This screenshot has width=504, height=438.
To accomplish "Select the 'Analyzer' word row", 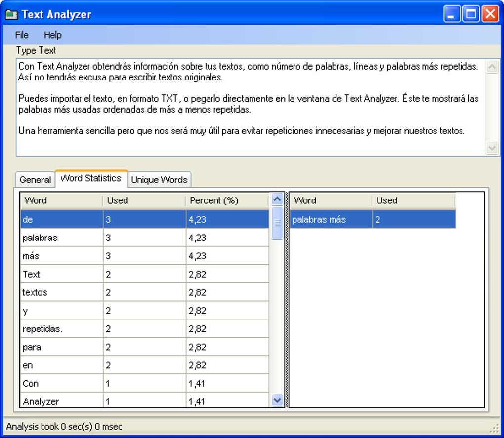I will click(x=145, y=400).
